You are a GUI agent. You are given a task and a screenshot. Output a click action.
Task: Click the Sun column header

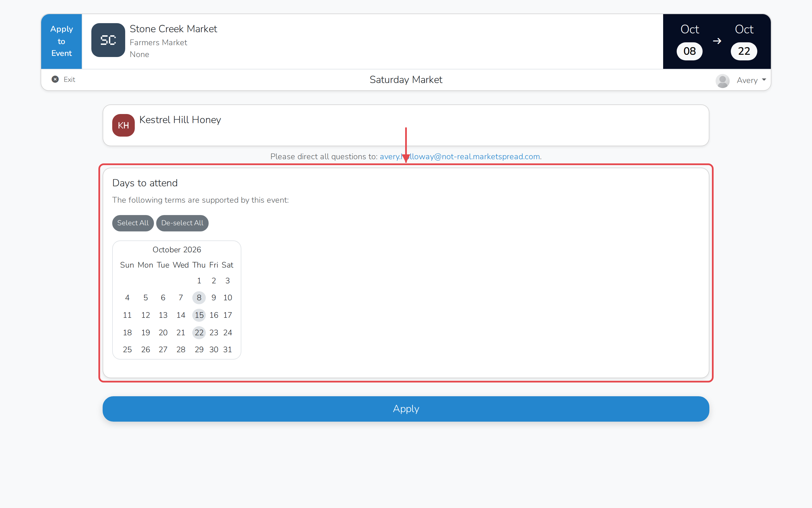coord(127,265)
